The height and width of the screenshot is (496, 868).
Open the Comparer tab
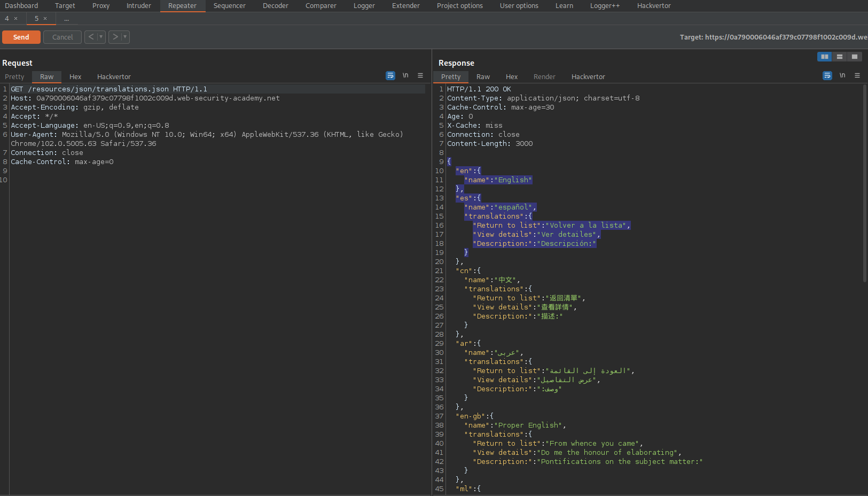click(x=321, y=6)
